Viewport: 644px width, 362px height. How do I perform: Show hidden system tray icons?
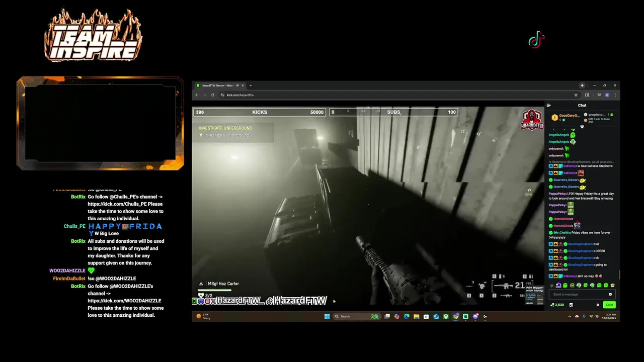point(570,316)
